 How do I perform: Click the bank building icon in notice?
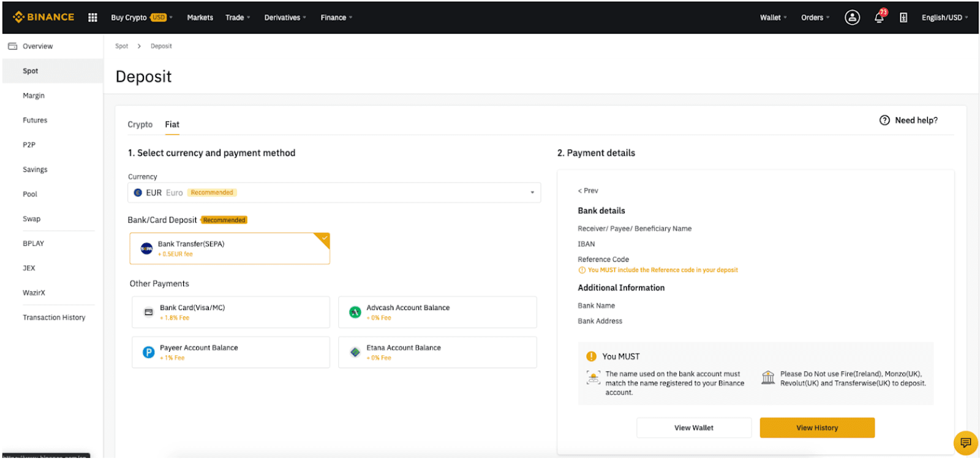coord(768,377)
